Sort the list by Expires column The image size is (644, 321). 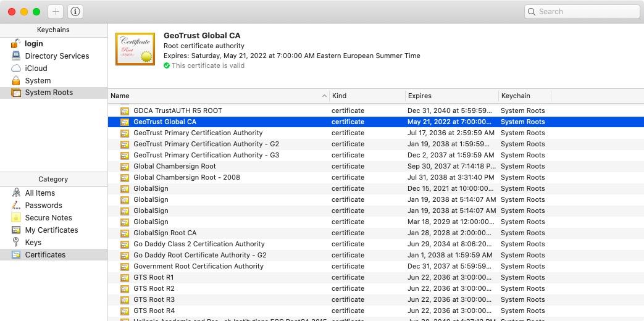tap(452, 96)
